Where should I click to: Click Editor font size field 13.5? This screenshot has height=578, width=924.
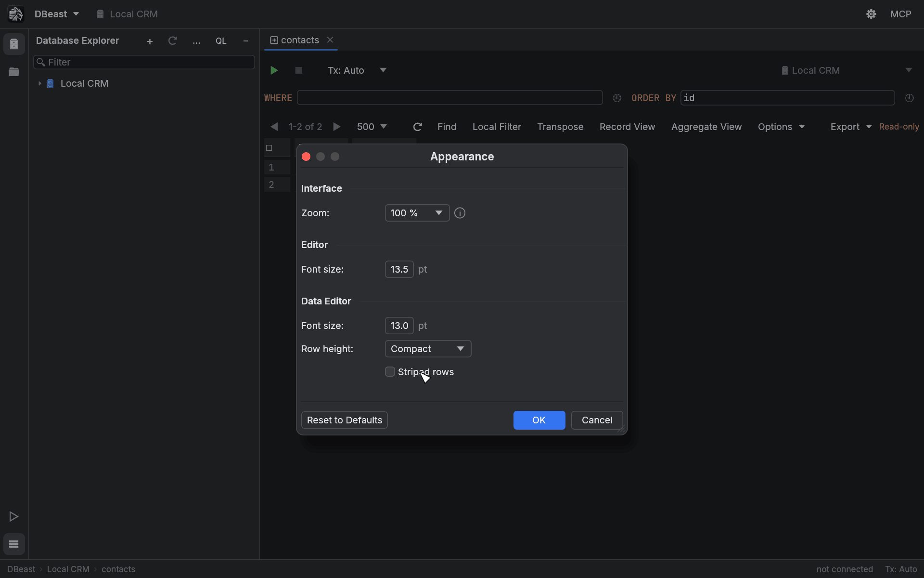(399, 269)
